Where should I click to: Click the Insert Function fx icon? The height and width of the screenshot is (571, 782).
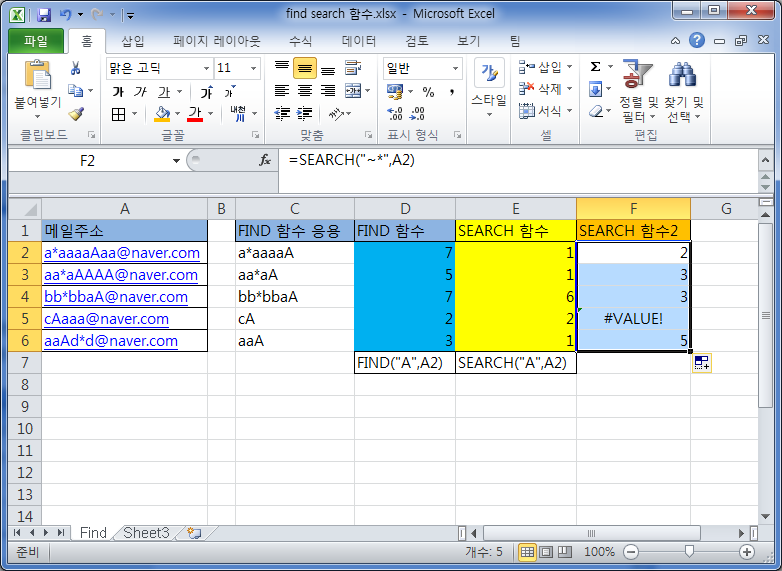(265, 161)
